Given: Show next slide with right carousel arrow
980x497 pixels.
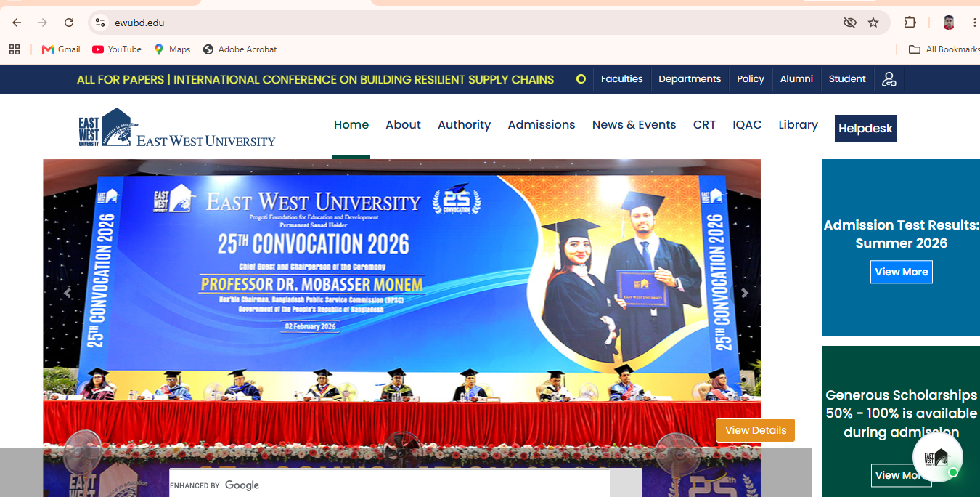Looking at the screenshot, I should pos(744,294).
